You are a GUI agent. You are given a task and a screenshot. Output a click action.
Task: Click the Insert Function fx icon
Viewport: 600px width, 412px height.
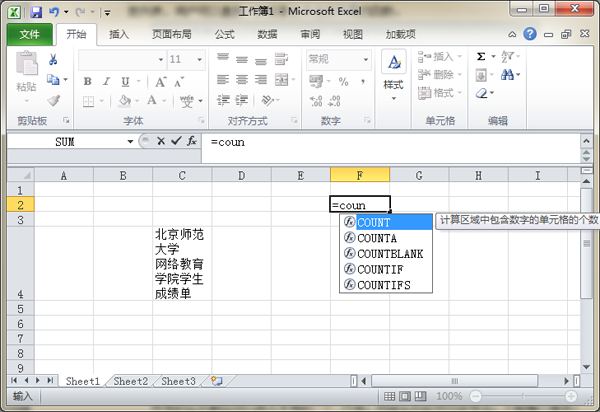point(192,141)
